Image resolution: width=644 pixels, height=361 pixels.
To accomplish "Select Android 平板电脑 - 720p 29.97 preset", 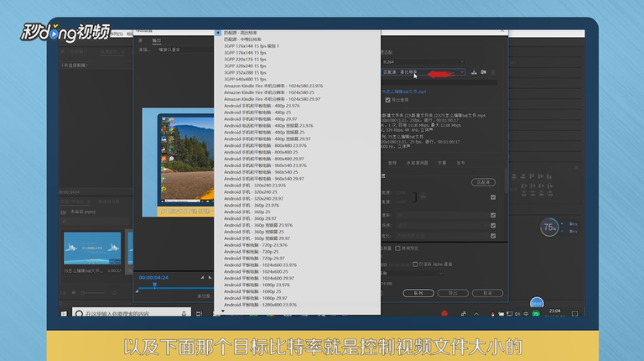I will (x=298, y=259).
